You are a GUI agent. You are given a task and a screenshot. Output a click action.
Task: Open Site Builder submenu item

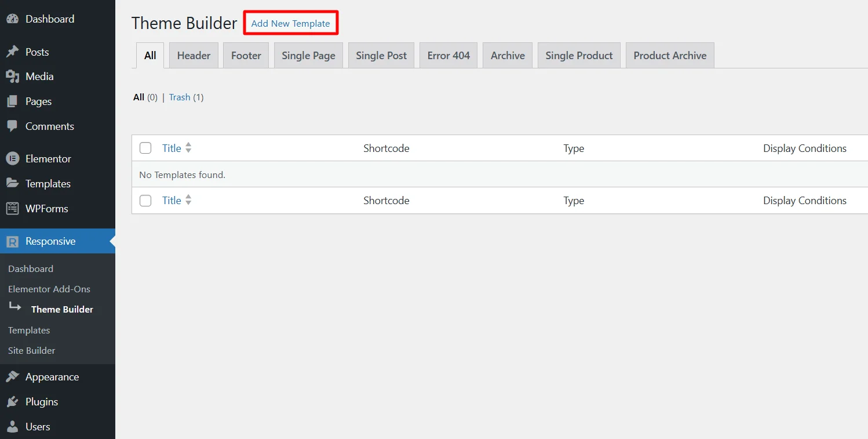point(32,351)
